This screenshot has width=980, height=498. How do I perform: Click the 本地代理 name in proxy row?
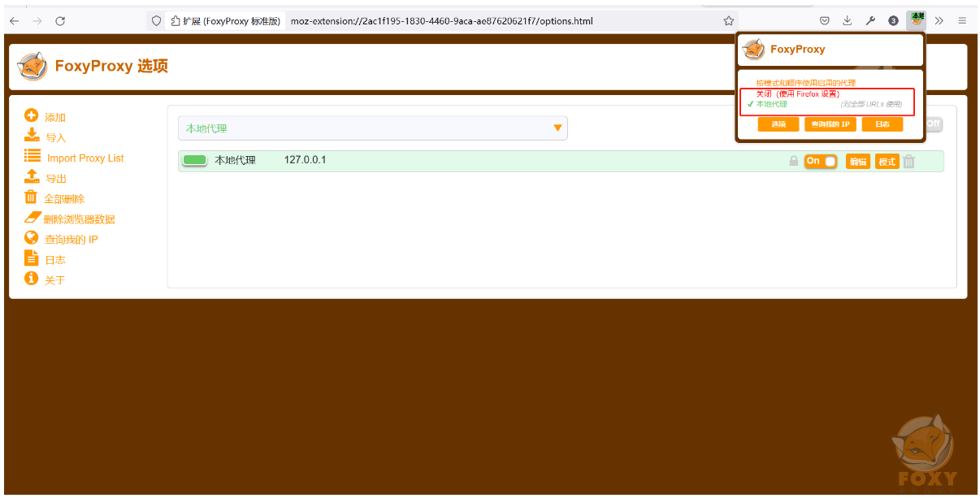pyautogui.click(x=235, y=160)
